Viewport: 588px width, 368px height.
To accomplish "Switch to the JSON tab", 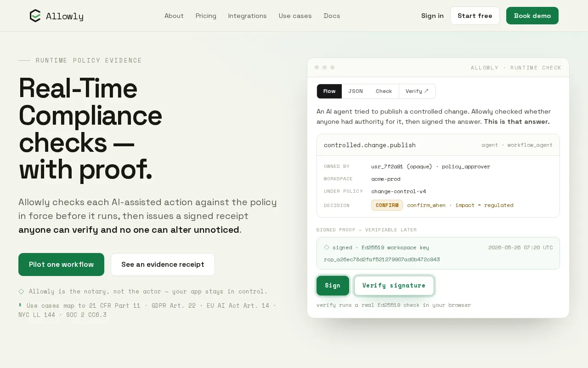I will click(356, 91).
